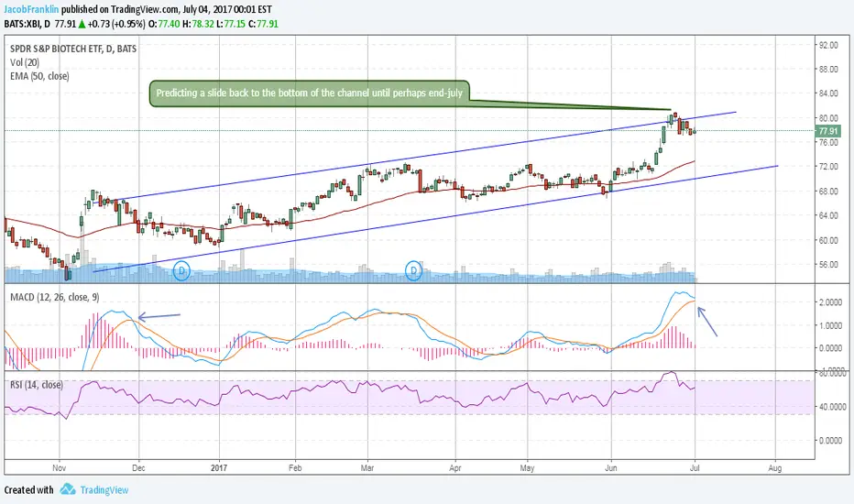Click the Aug label on time axis
Screen dimensions: 854x504
[x=775, y=468]
